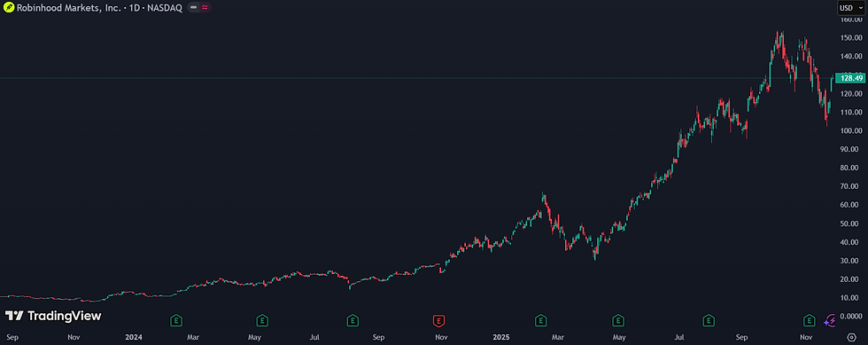Click the 2024 label on time axis
Screen dimensions: 868x345
coord(134,337)
